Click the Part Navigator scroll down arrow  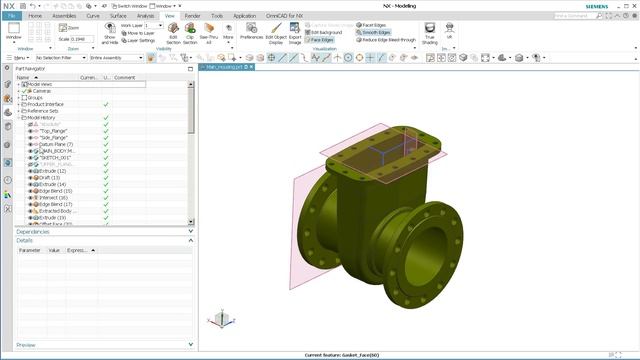tap(191, 222)
